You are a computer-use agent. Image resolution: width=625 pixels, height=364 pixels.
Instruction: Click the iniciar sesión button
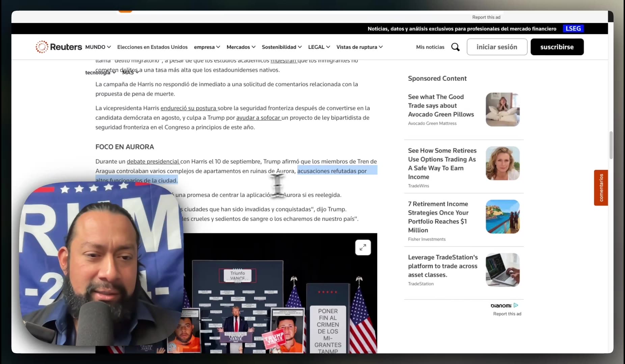coord(497,47)
